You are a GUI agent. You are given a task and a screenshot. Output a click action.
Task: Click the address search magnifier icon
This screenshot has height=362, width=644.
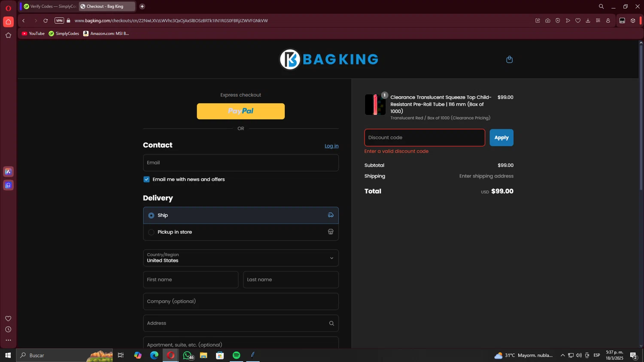point(331,323)
